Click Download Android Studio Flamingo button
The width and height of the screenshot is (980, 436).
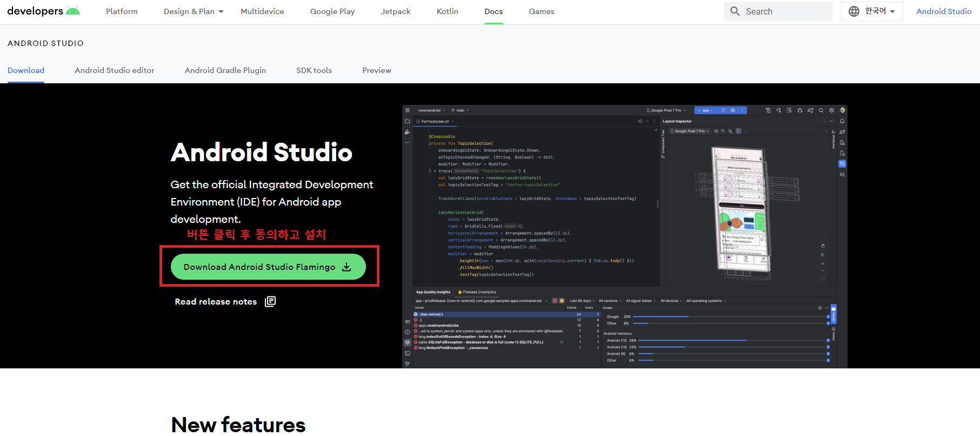click(268, 267)
